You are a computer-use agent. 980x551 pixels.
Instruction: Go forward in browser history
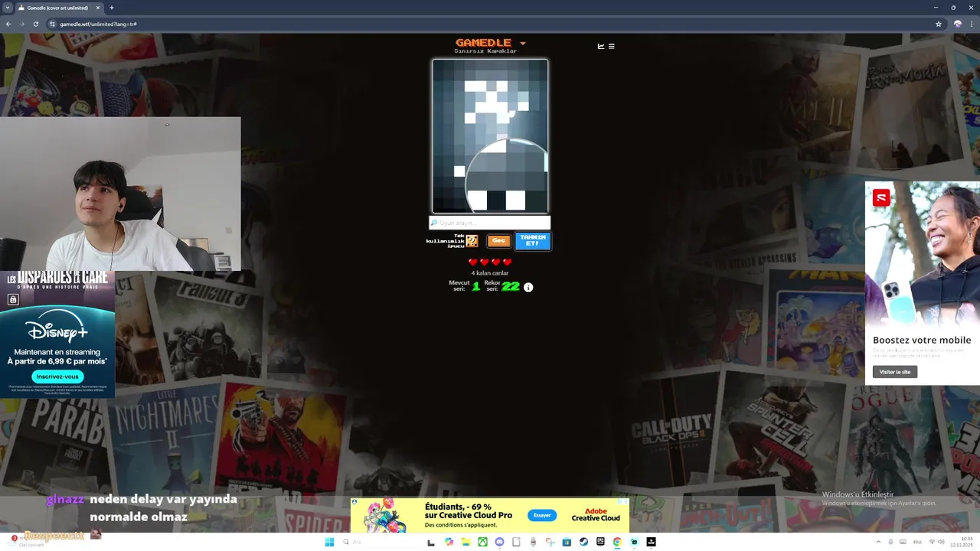[22, 24]
